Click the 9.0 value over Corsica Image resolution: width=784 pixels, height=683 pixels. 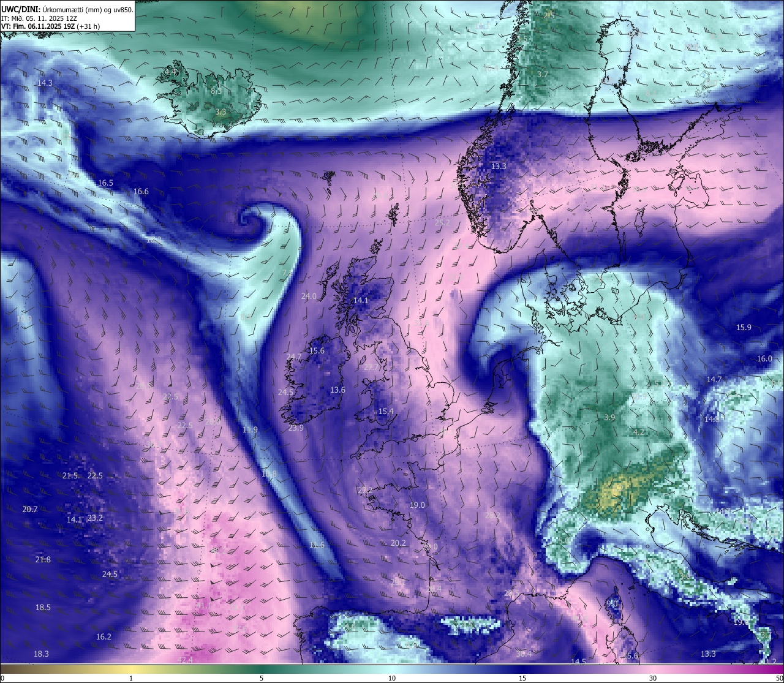tap(612, 603)
